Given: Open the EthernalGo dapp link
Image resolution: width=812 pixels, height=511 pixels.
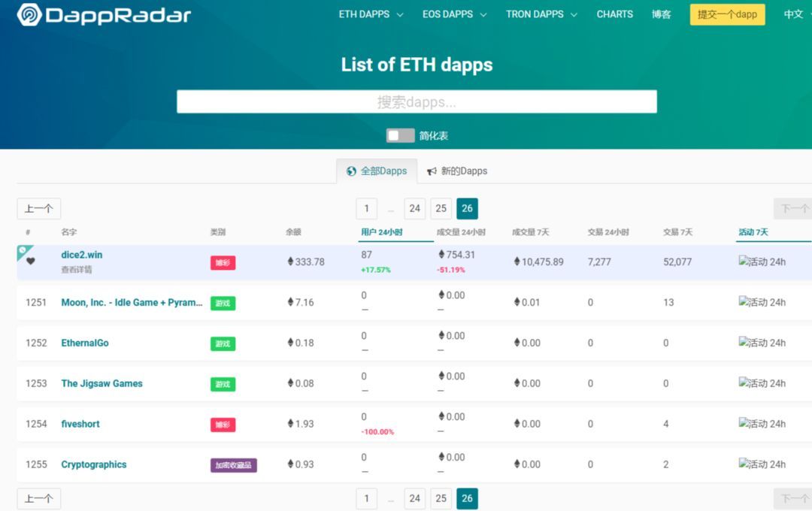Looking at the screenshot, I should [x=85, y=343].
